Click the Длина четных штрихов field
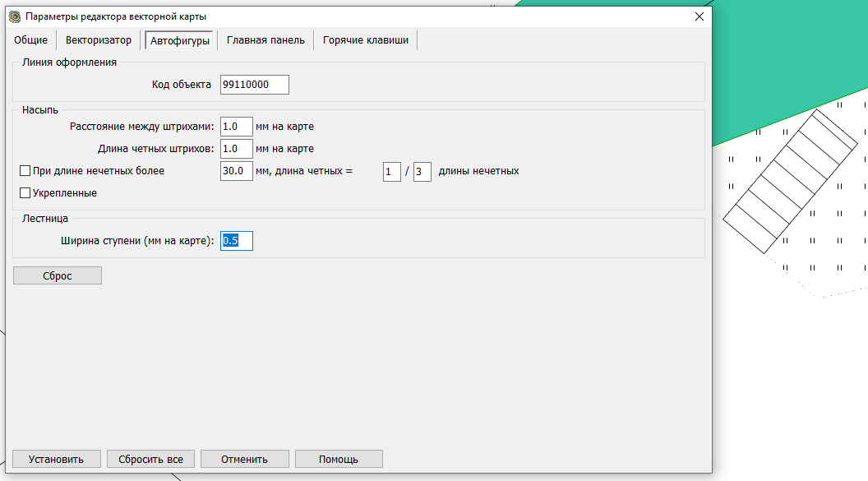This screenshot has height=481, width=868. point(237,149)
